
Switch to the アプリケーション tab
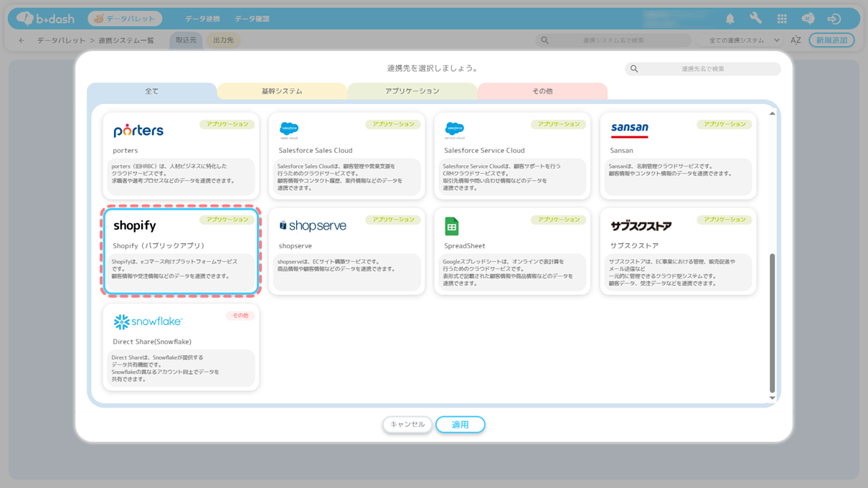point(412,91)
